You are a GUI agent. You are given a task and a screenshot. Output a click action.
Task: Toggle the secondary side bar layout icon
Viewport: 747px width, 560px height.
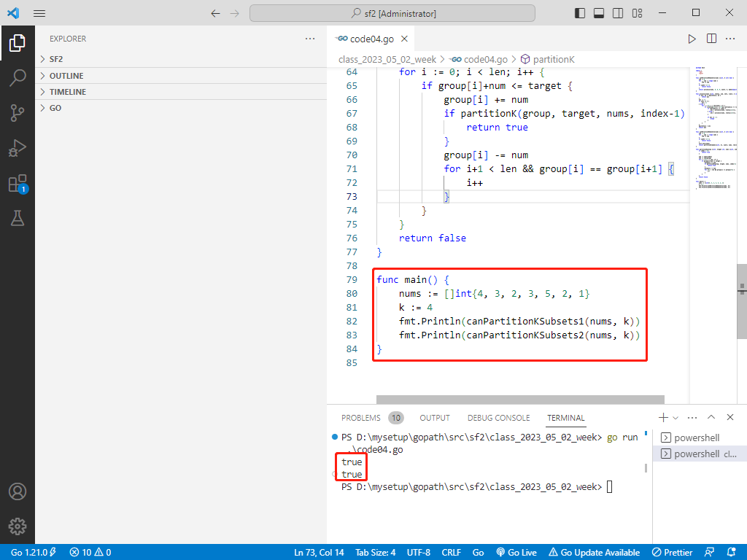click(618, 13)
